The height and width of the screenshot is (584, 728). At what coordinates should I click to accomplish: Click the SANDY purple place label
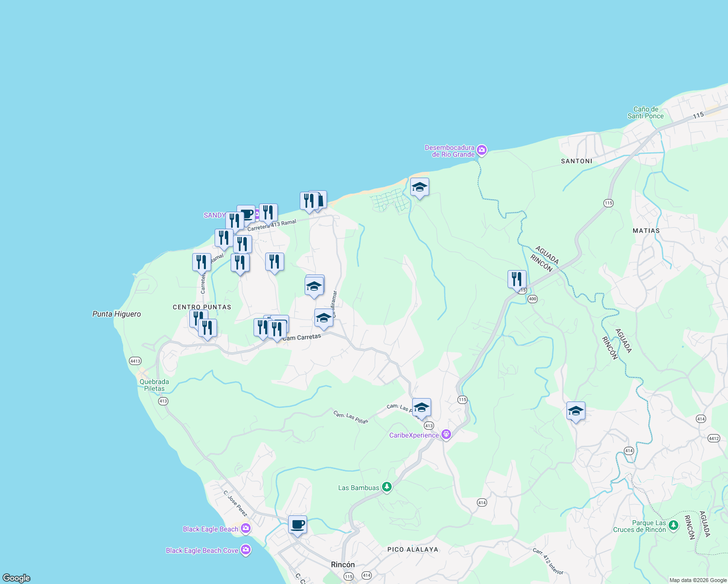[x=215, y=215]
